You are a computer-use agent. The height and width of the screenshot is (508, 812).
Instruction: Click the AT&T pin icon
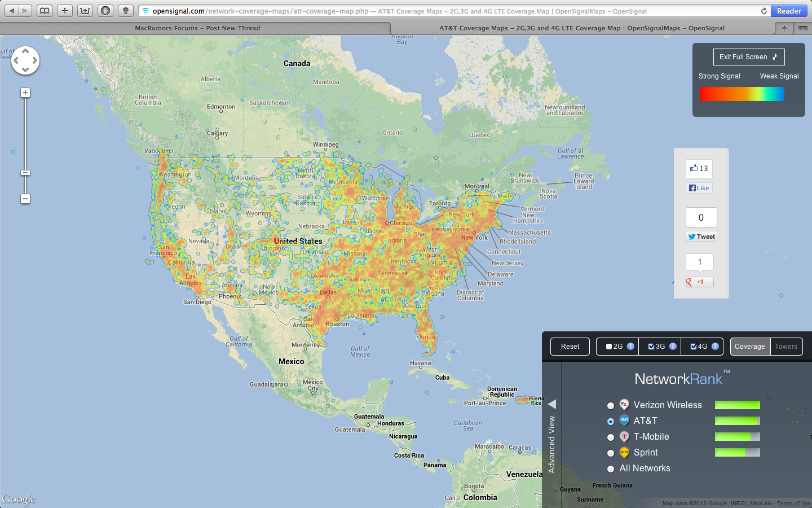pos(624,420)
